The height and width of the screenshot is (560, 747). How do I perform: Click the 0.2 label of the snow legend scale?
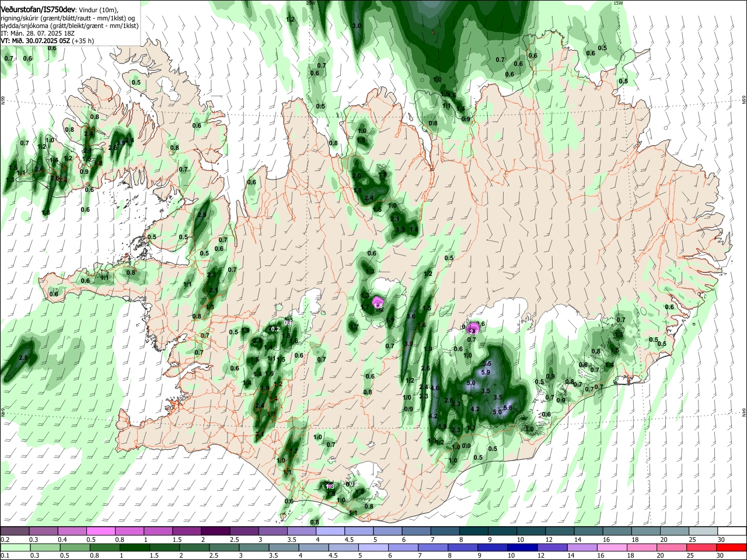(x=5, y=540)
